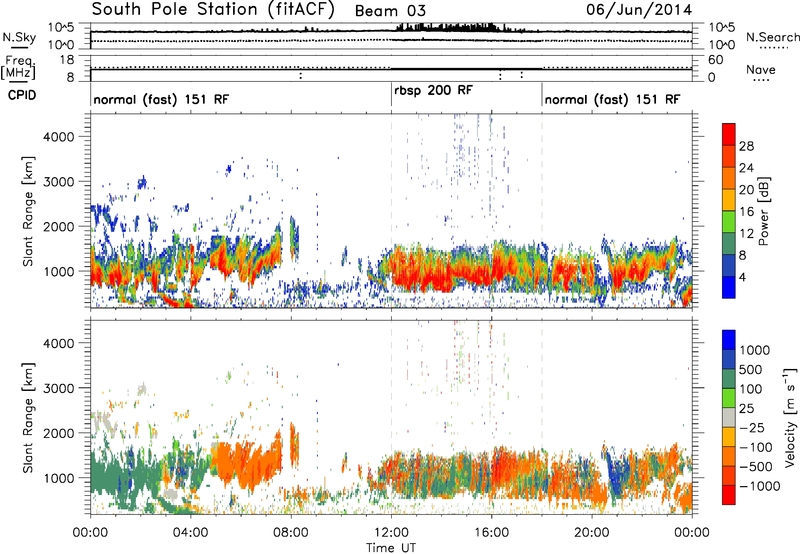Click the 'Freq. [MHz]' axis label

pos(18,68)
